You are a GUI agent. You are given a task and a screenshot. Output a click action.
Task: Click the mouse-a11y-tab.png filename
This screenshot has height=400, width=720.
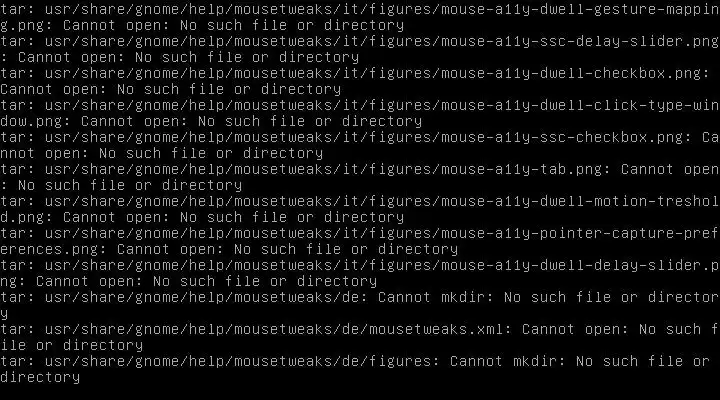(x=522, y=169)
